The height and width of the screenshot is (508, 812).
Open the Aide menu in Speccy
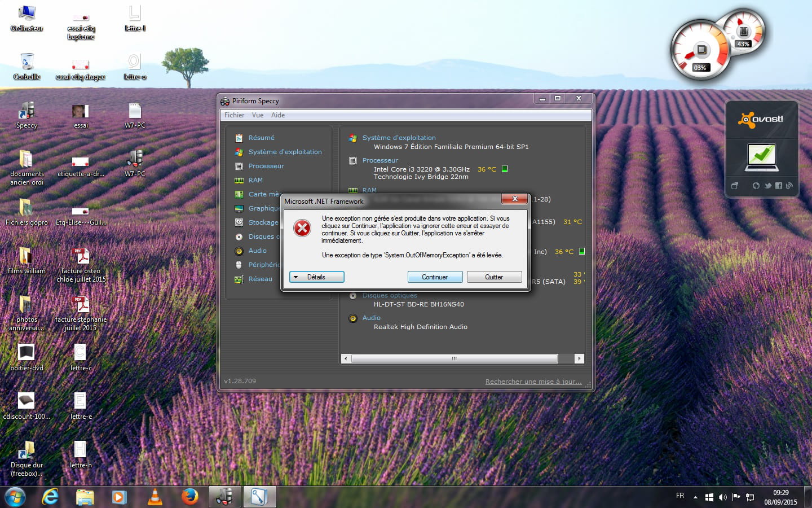coord(278,115)
